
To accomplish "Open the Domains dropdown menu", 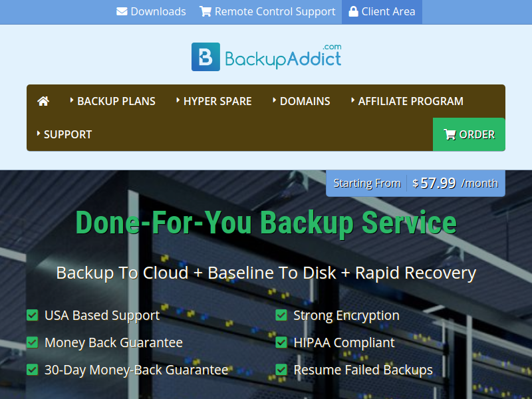I will point(305,101).
